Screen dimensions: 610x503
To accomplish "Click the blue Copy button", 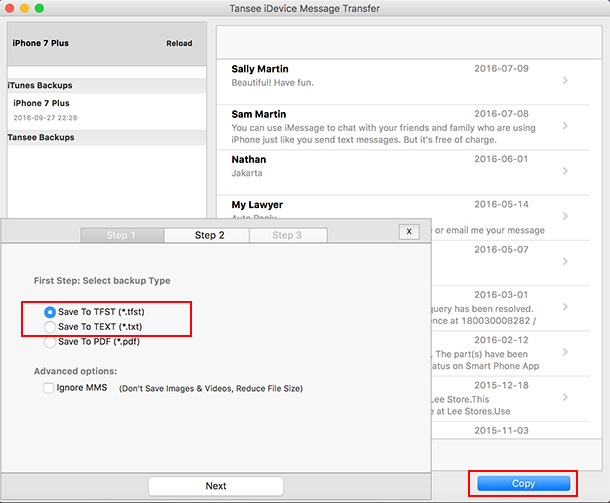I will [x=523, y=483].
